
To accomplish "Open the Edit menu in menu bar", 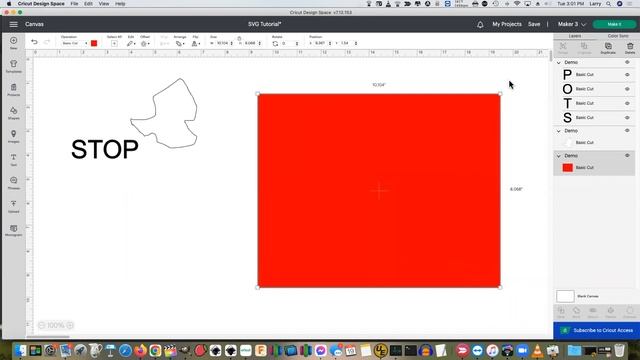I will [x=88, y=4].
